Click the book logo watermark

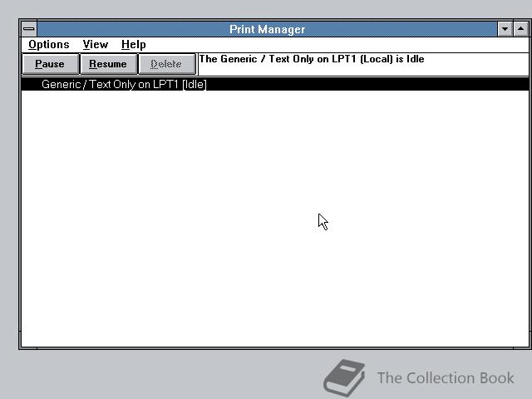click(x=344, y=377)
